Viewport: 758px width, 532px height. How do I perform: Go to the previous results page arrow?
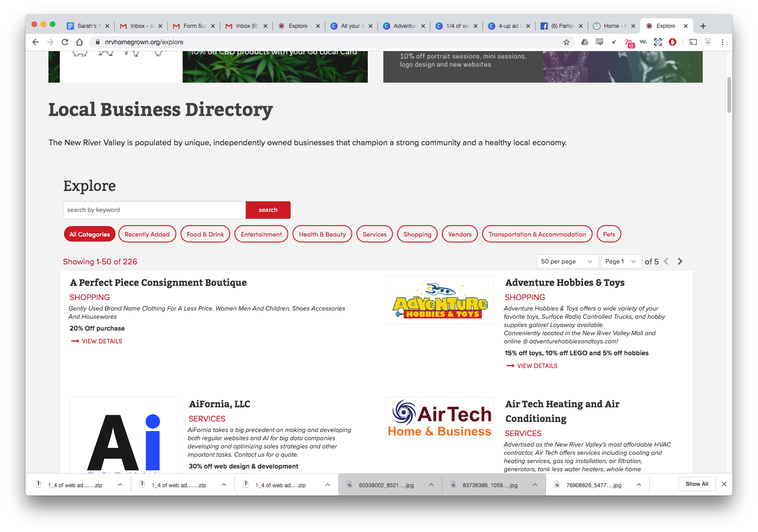(x=666, y=261)
